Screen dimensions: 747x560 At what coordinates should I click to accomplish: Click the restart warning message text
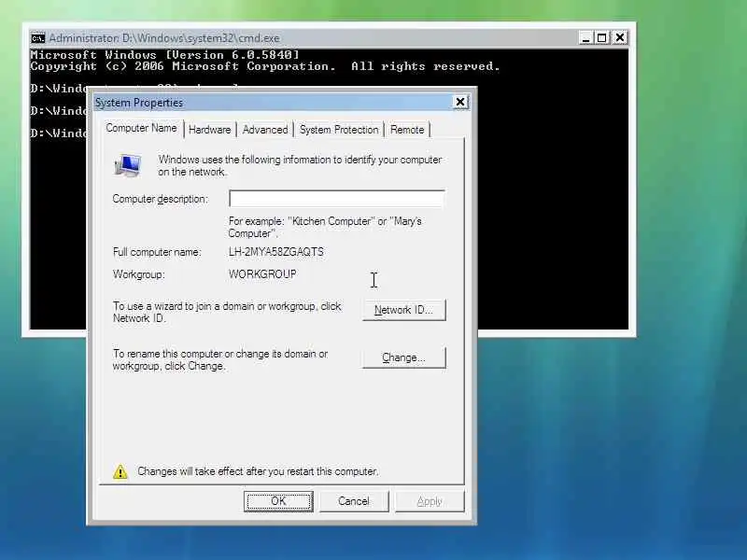point(258,471)
